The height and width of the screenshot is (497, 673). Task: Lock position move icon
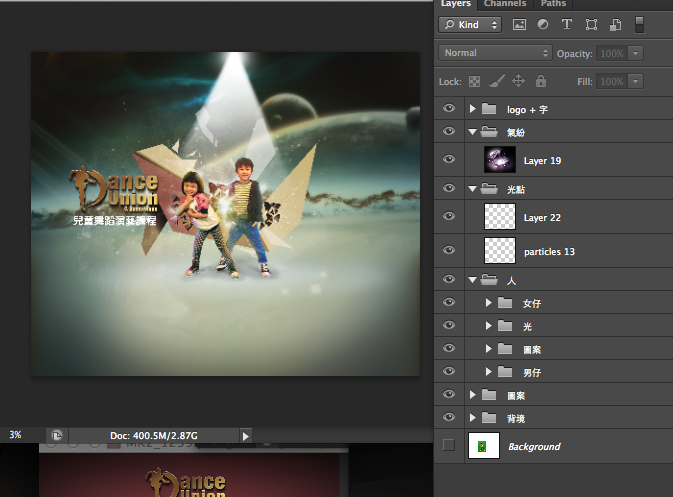(x=518, y=81)
